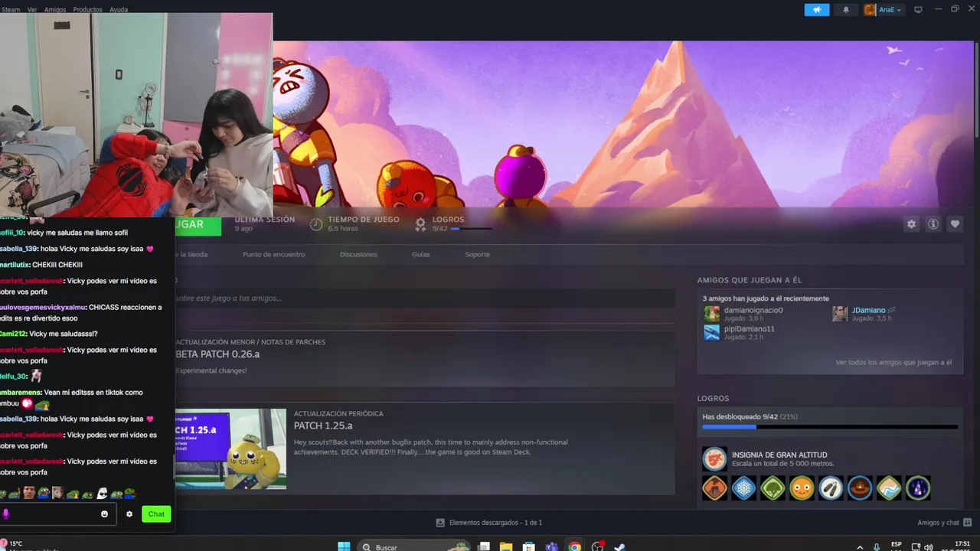Open Soporte tab

(x=477, y=254)
